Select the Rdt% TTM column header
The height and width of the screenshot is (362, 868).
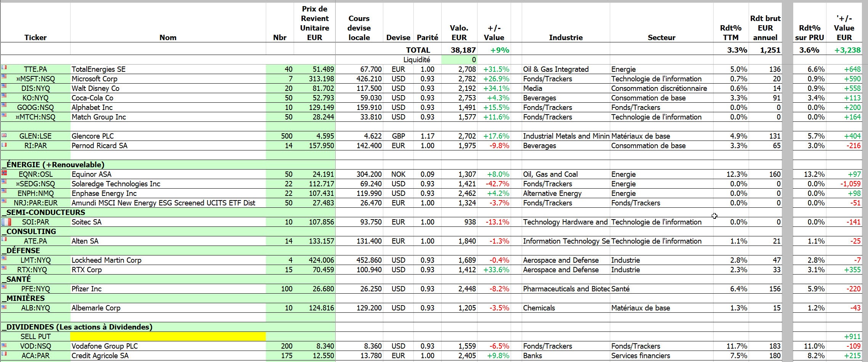tap(731, 32)
